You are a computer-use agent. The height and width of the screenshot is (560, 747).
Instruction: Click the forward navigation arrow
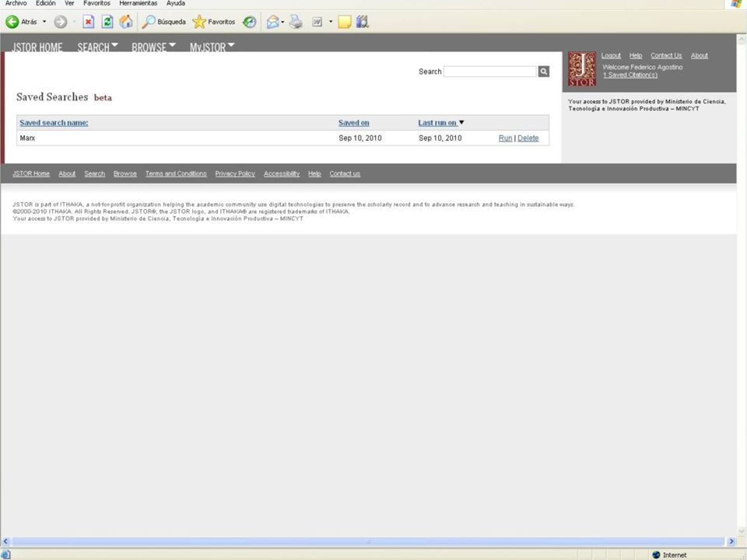[x=61, y=22]
